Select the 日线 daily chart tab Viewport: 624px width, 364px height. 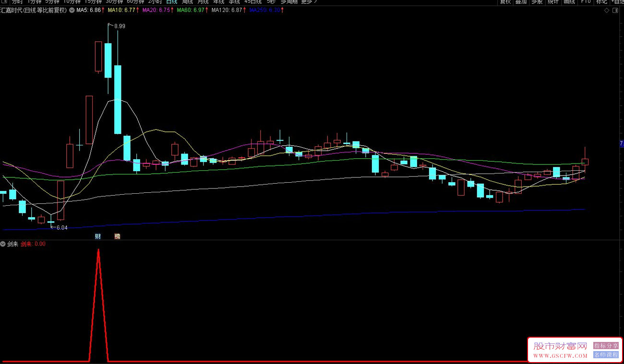click(171, 2)
